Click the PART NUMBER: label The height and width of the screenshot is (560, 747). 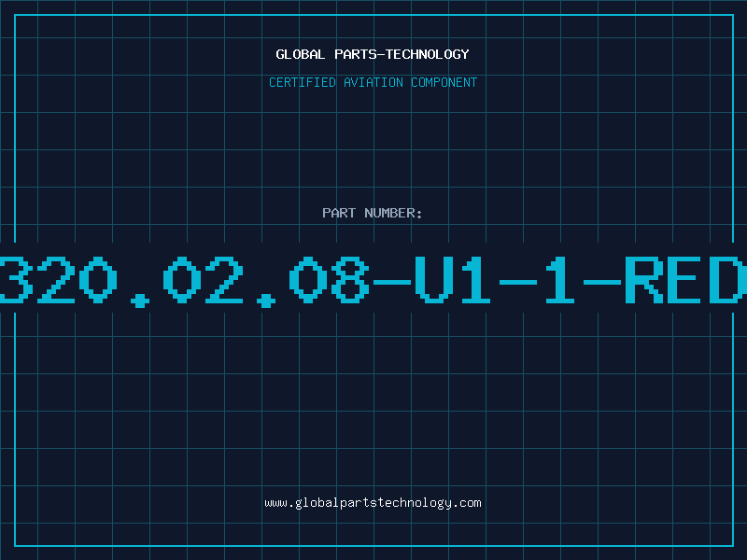click(x=373, y=213)
